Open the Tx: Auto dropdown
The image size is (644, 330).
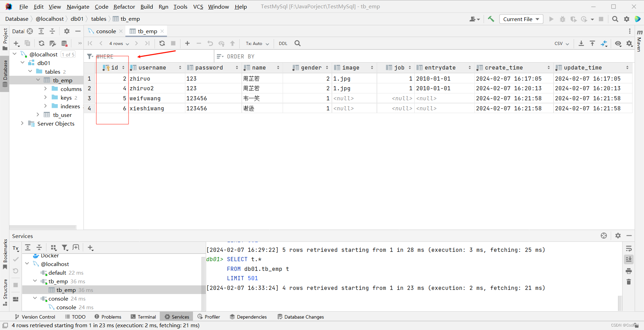tap(257, 43)
